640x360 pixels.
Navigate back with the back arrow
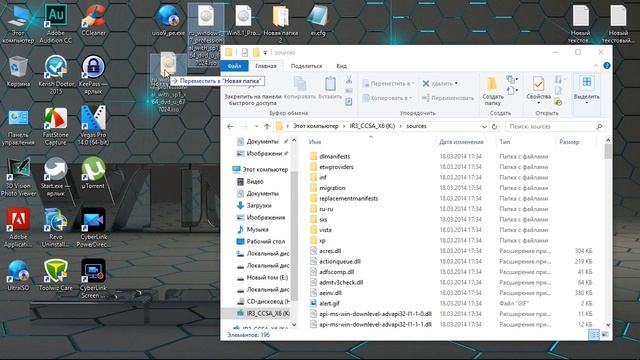click(x=230, y=127)
